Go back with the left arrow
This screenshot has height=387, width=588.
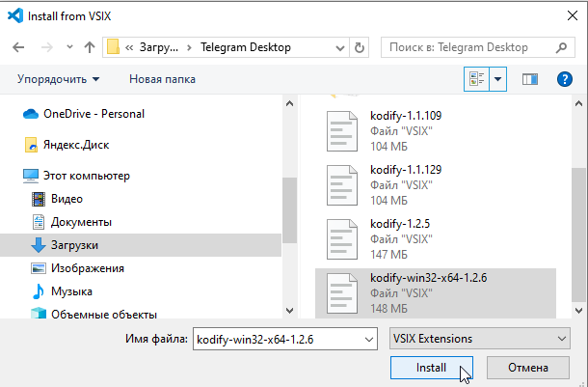coord(18,47)
